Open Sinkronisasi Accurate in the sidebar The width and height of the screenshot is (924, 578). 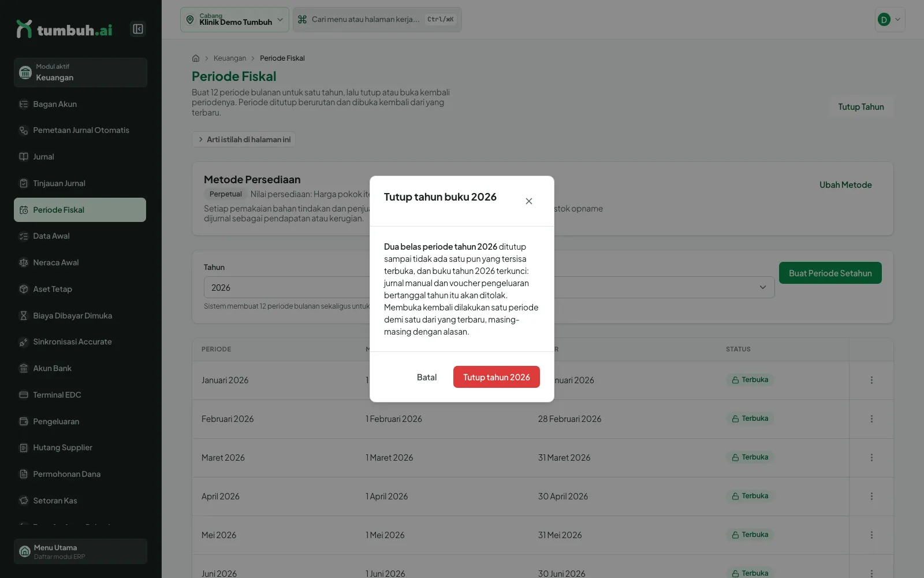80,342
